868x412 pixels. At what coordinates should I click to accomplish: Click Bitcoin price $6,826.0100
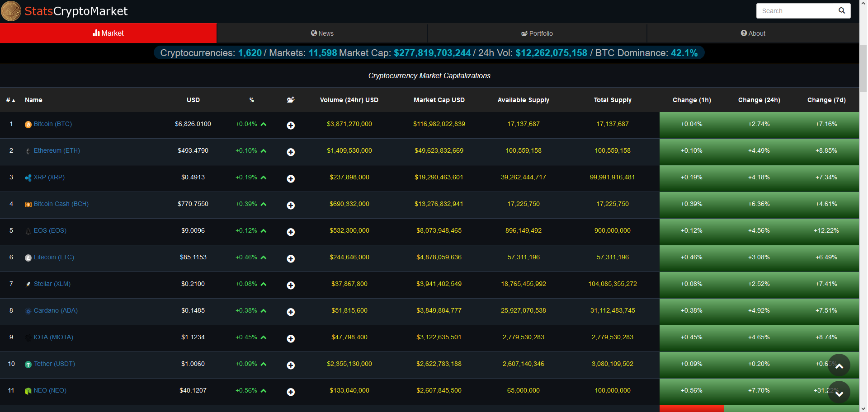(193, 124)
